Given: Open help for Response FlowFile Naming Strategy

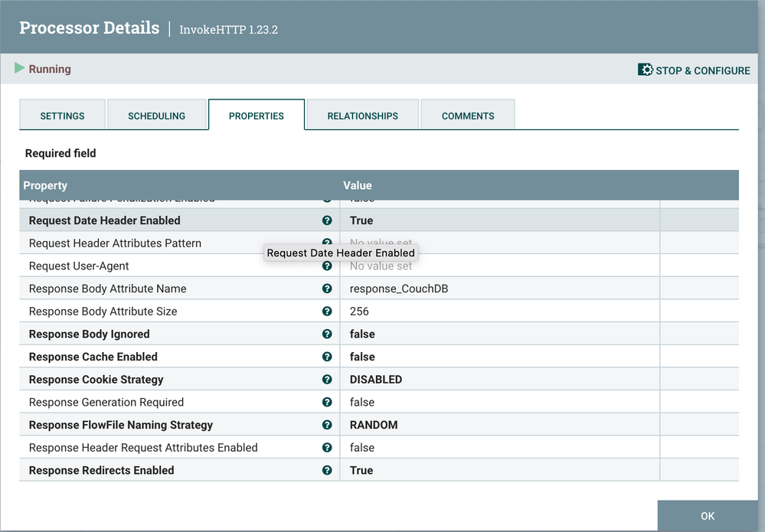Looking at the screenshot, I should pyautogui.click(x=327, y=425).
